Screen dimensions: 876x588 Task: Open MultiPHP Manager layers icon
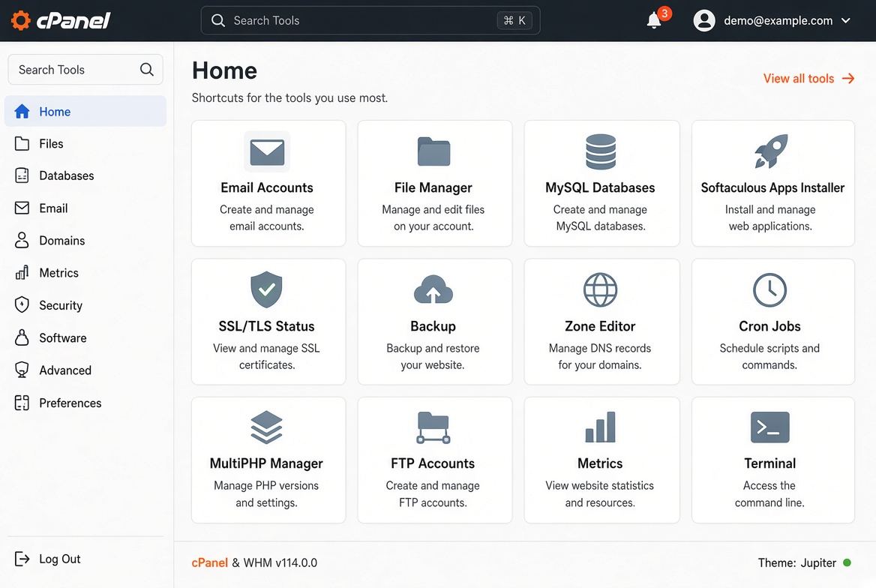pyautogui.click(x=266, y=427)
